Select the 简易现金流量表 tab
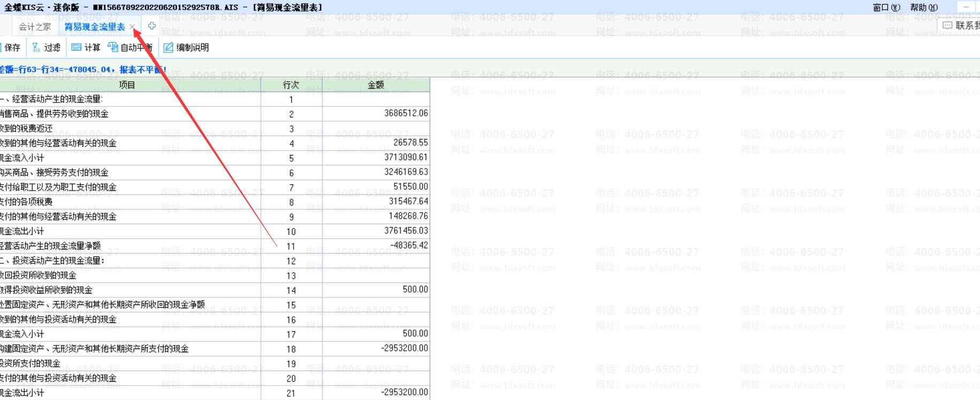The height and width of the screenshot is (400, 980). [94, 27]
